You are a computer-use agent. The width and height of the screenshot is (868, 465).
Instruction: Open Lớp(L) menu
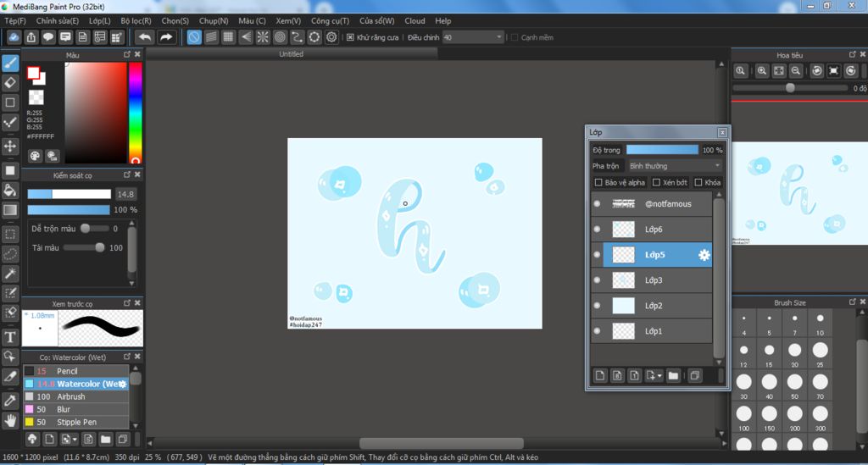point(100,21)
